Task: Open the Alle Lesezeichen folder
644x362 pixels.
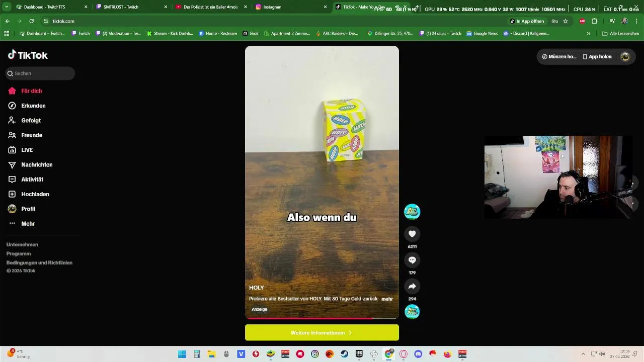Action: (620, 34)
